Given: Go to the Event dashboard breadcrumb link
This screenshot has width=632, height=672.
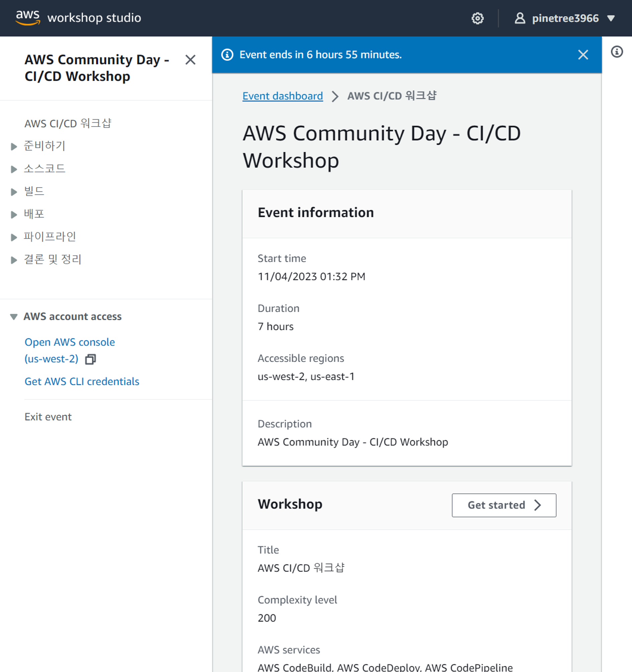Looking at the screenshot, I should click(283, 96).
